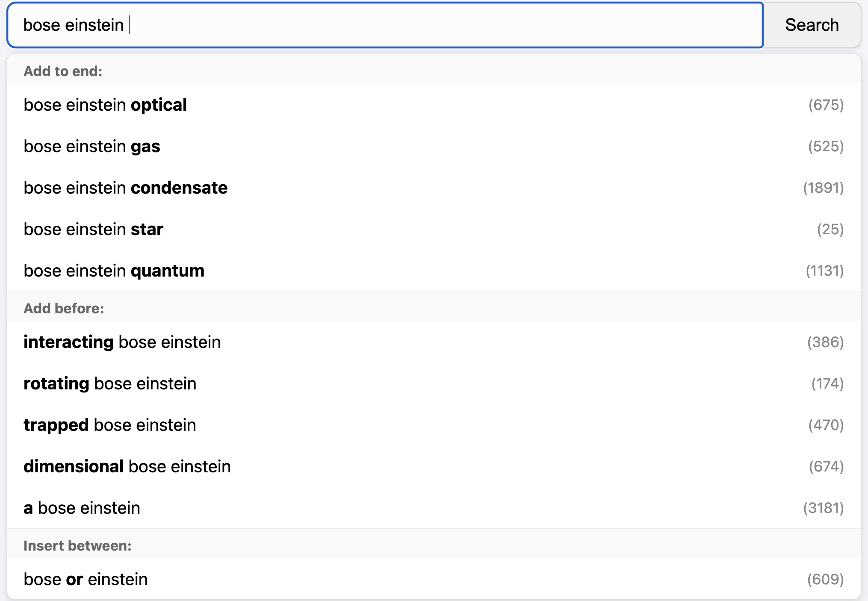
Task: Click the 609 count beside bose or einstein
Action: [825, 579]
